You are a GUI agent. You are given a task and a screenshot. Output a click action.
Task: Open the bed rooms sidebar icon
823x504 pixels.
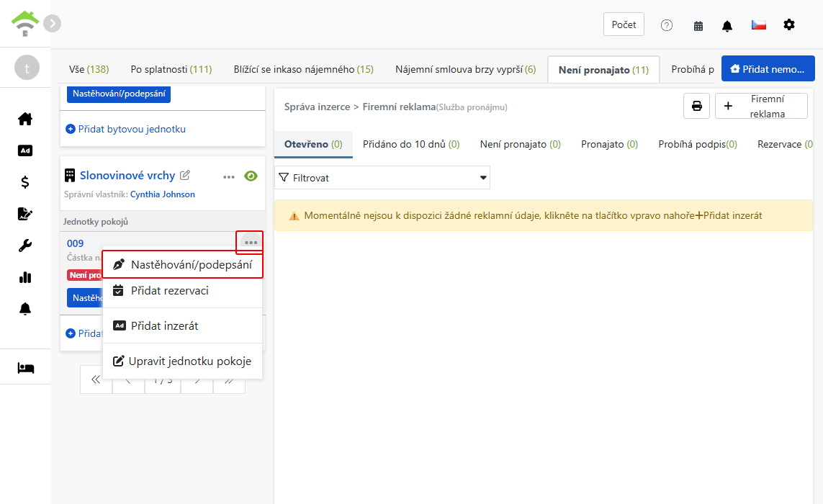[25, 368]
